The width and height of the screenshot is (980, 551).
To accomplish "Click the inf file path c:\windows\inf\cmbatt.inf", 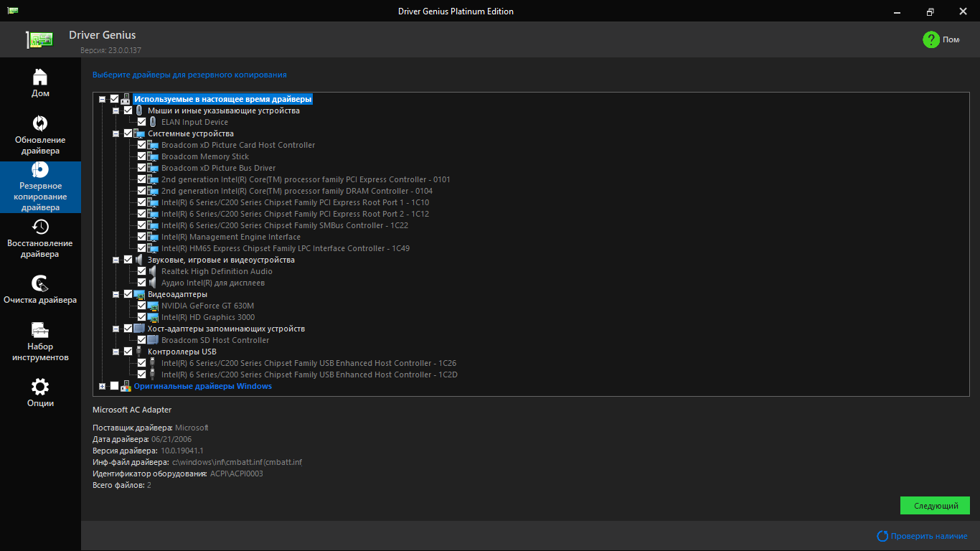I will [x=237, y=462].
